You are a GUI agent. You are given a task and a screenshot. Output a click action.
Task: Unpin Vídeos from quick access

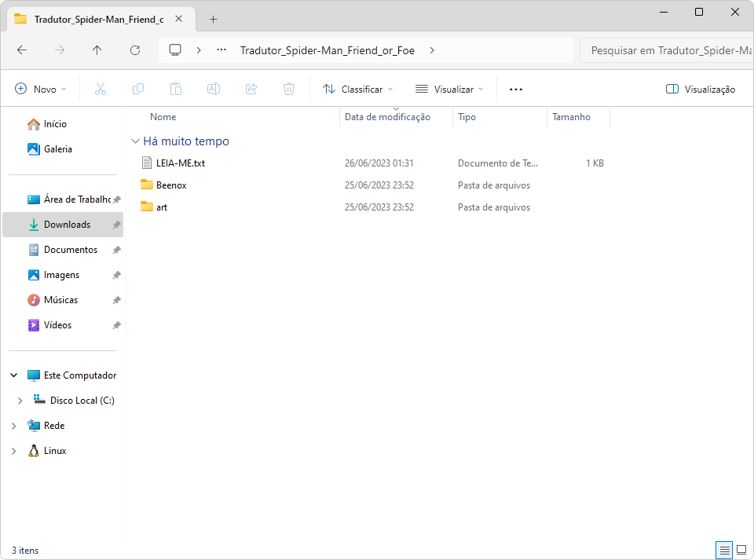click(116, 325)
